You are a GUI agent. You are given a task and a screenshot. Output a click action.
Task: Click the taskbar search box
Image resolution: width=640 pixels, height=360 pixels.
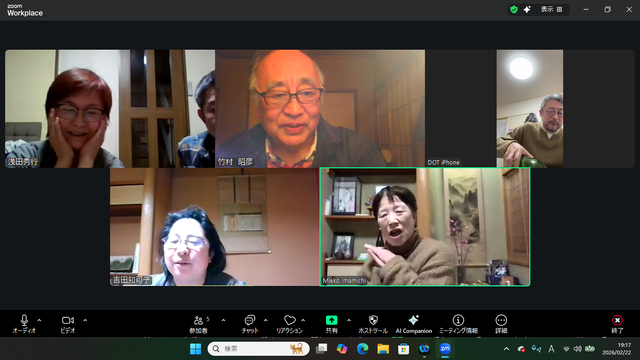(258, 349)
